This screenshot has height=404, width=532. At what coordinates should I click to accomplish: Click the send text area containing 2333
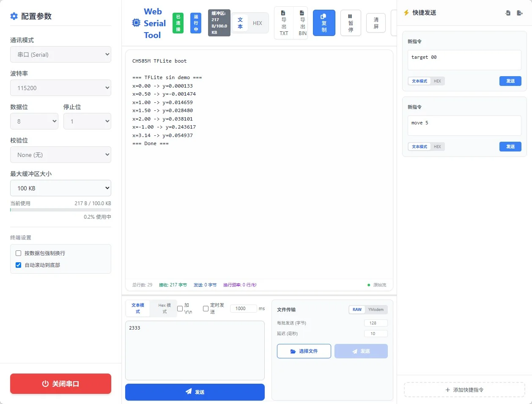coord(195,350)
